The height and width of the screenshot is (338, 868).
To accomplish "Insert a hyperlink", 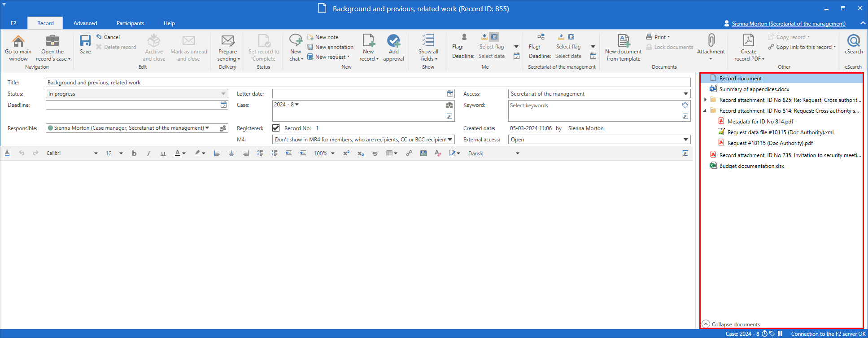I will 409,153.
